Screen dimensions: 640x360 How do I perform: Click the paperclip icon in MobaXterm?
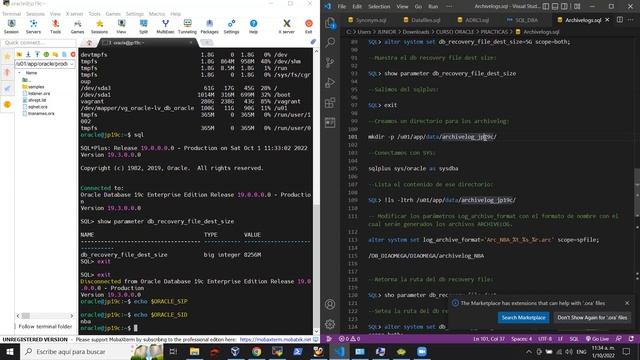click(313, 42)
